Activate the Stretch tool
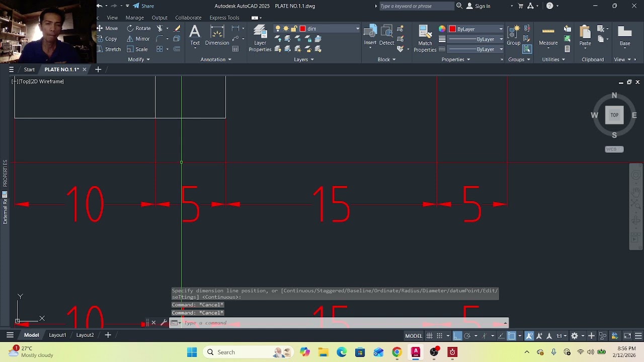644x362 pixels. pyautogui.click(x=109, y=49)
